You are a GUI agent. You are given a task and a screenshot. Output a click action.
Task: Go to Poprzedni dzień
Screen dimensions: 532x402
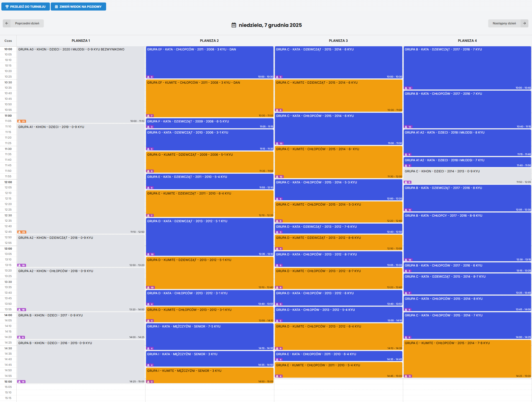(23, 23)
